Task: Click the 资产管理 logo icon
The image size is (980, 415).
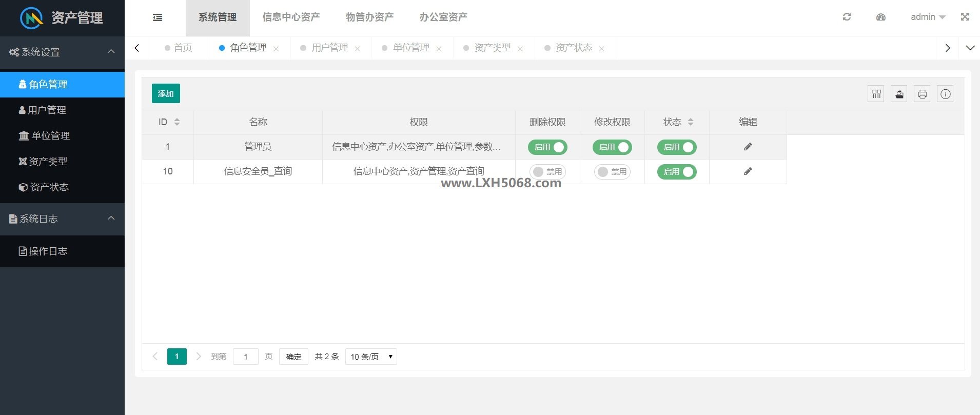Action: click(x=31, y=18)
